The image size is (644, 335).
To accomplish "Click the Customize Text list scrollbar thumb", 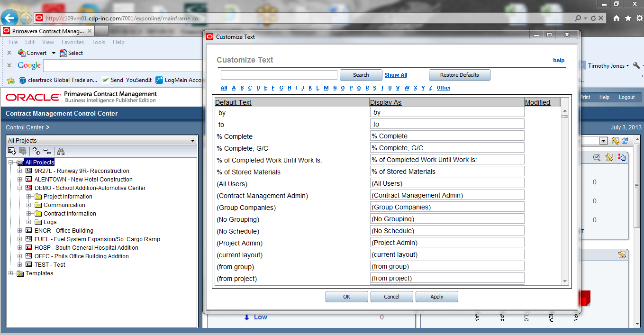I will [564, 116].
